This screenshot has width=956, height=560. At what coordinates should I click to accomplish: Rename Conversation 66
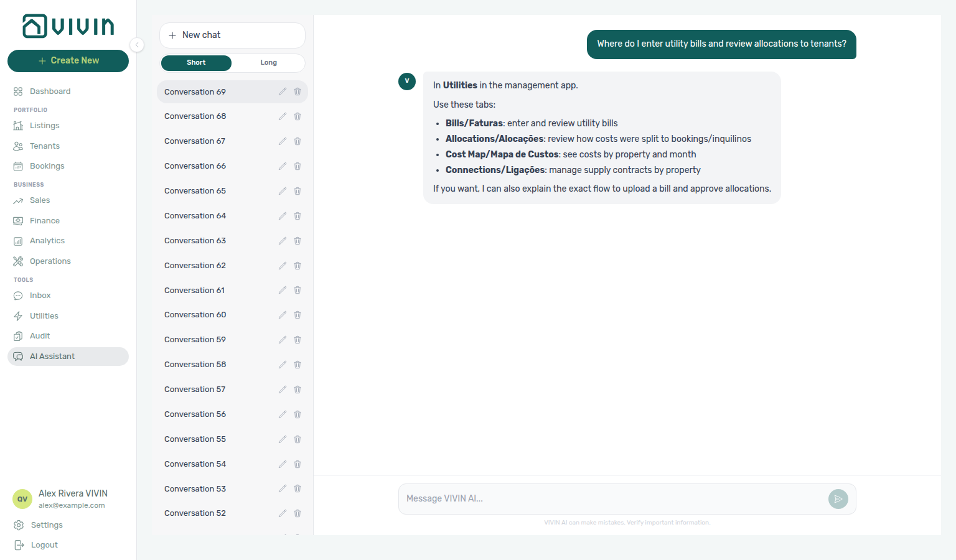coord(283,166)
